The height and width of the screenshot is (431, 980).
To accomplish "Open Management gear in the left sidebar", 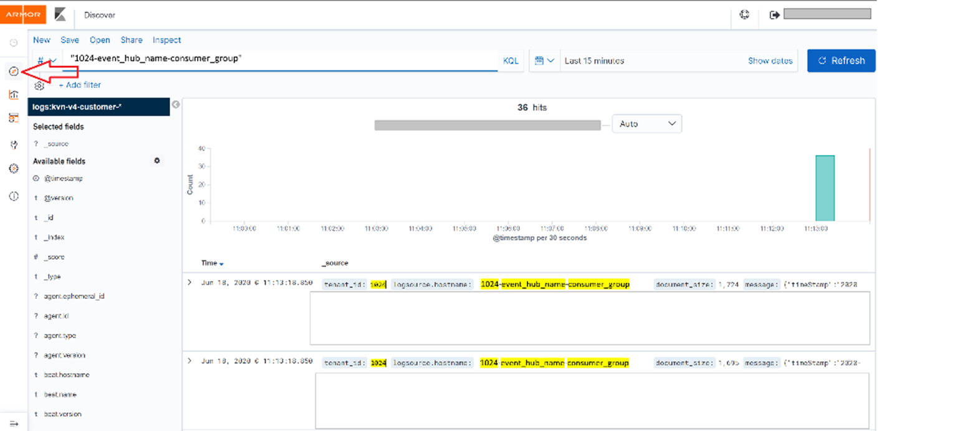I will tap(14, 169).
